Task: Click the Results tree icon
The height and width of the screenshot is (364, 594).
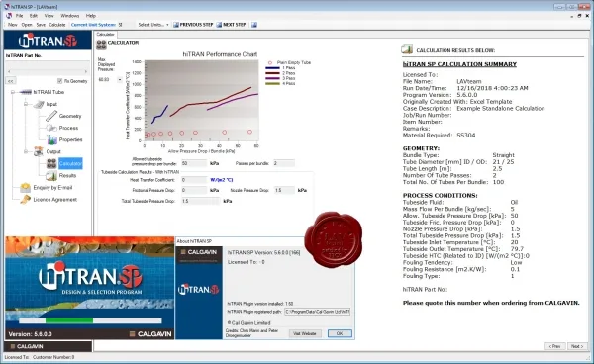Action: coord(51,175)
